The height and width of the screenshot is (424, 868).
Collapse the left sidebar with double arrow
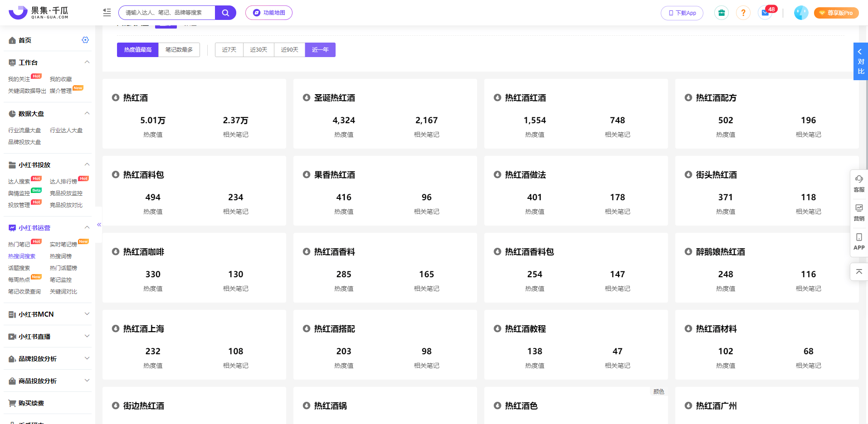point(99,225)
